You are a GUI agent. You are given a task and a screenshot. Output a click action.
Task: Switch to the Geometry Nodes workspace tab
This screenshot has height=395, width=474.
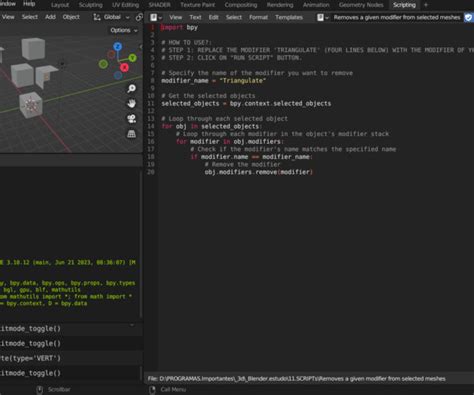tap(361, 5)
